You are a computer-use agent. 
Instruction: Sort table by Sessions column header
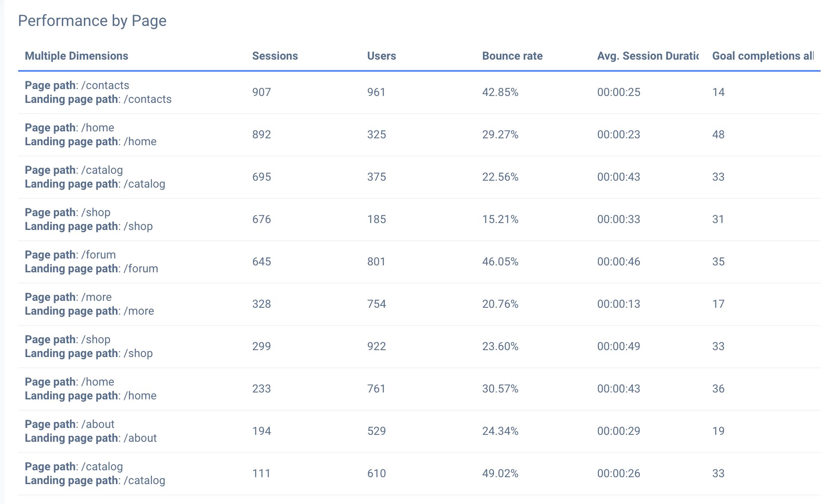[x=275, y=56]
